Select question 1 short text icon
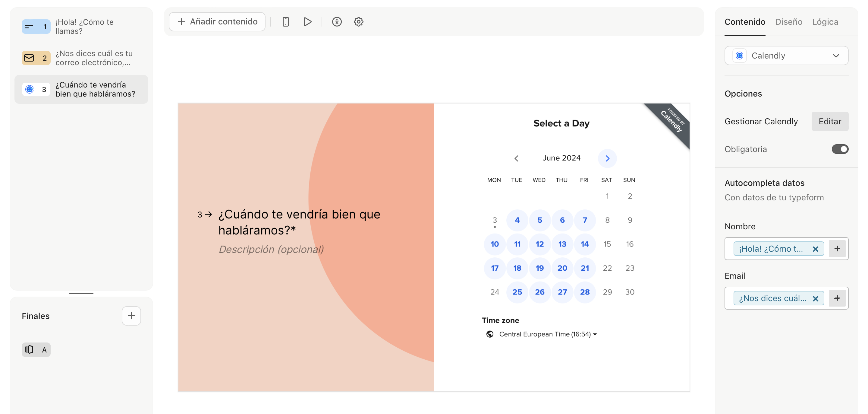868x414 pixels. (x=36, y=26)
